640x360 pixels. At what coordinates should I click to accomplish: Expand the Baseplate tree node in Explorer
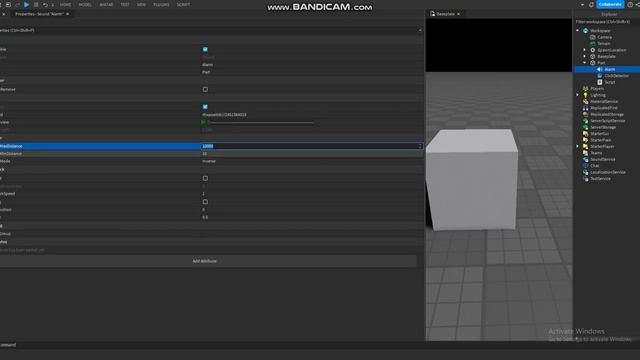[584, 57]
